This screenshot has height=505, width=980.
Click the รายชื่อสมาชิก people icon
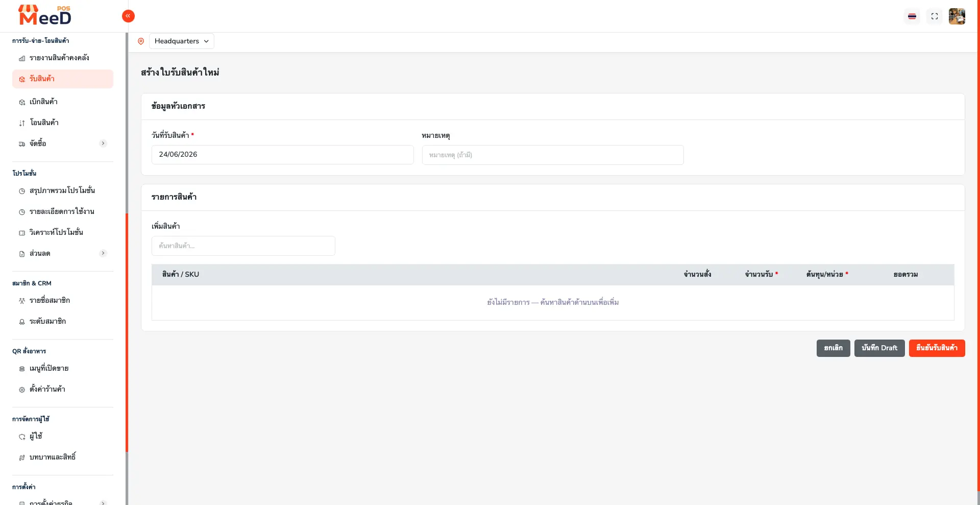[22, 301]
